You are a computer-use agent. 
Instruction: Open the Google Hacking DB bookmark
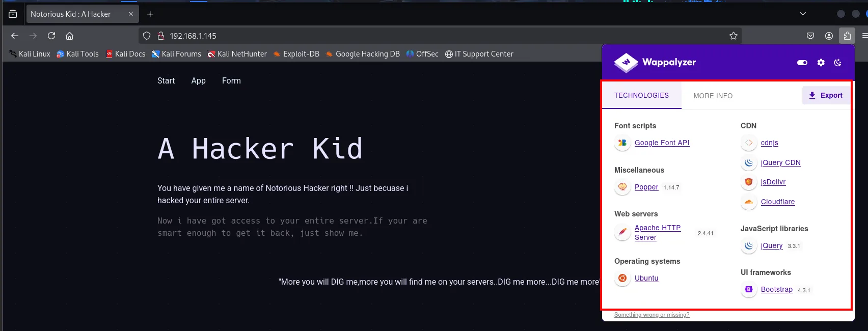[x=362, y=53]
